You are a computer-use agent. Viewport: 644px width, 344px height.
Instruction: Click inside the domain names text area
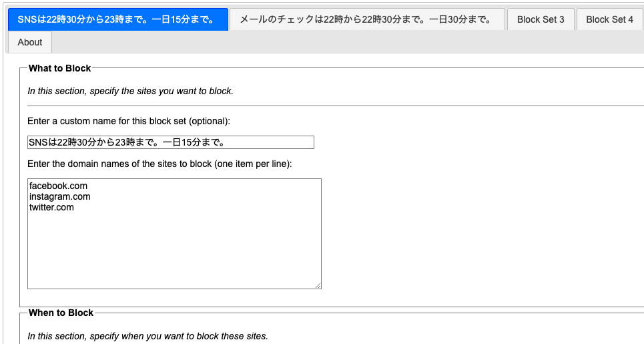[x=174, y=233]
